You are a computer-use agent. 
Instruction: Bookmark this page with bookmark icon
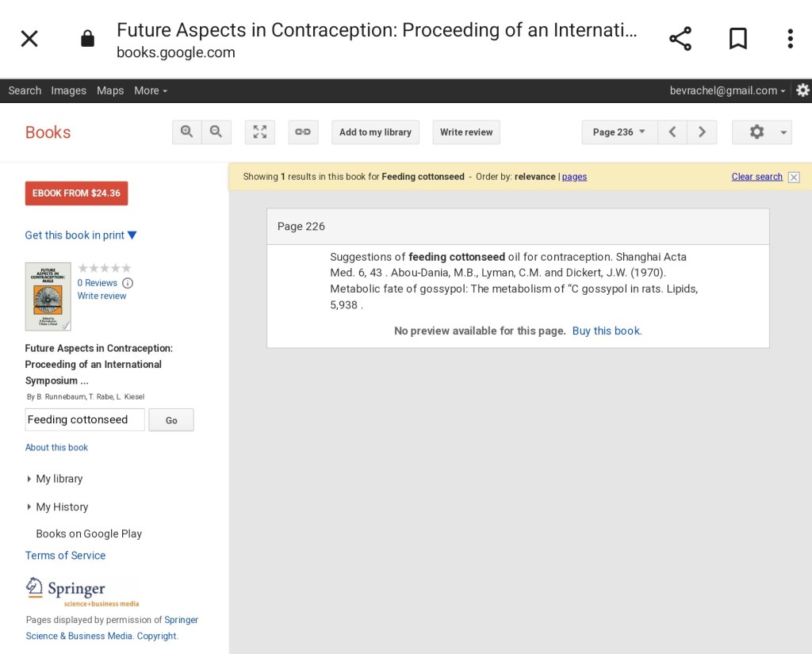pyautogui.click(x=738, y=39)
